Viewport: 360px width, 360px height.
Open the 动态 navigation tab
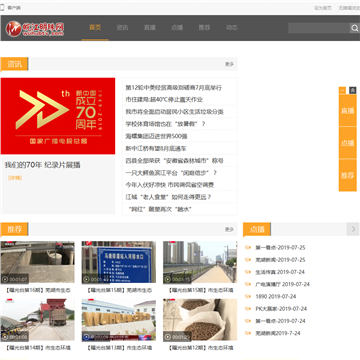click(x=232, y=28)
